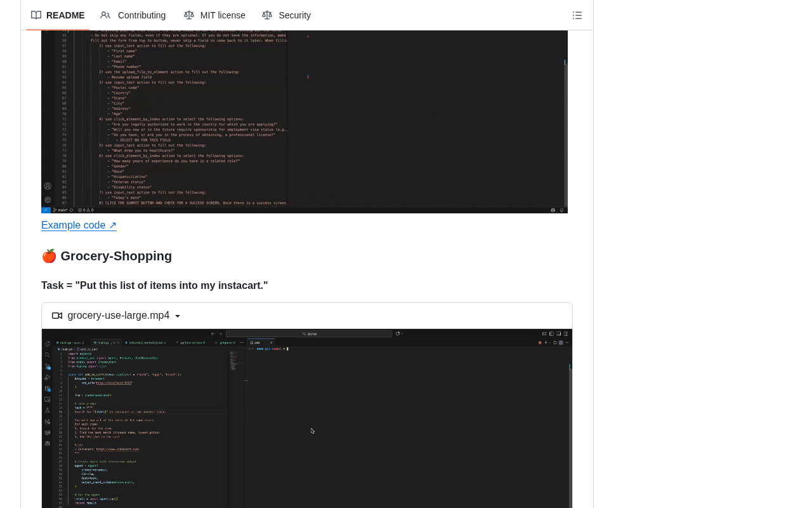Switch to the Security tab
Viewport: 812px width, 508px height.
(x=287, y=15)
